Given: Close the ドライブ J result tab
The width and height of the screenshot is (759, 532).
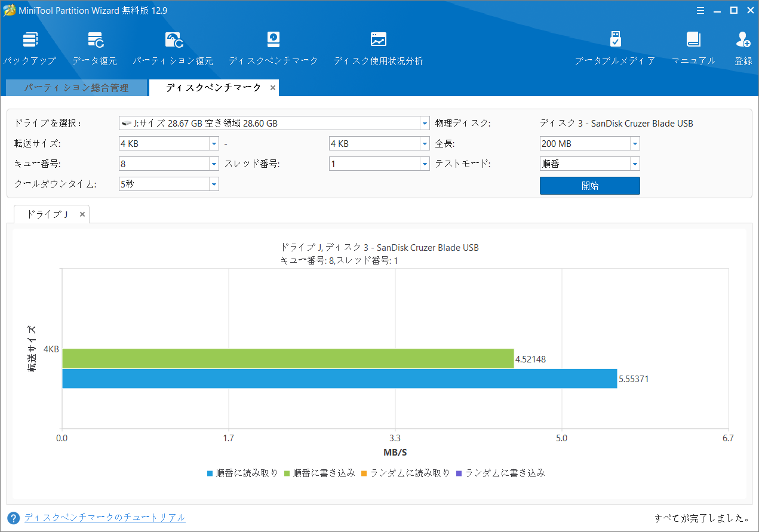Looking at the screenshot, I should pyautogui.click(x=82, y=214).
